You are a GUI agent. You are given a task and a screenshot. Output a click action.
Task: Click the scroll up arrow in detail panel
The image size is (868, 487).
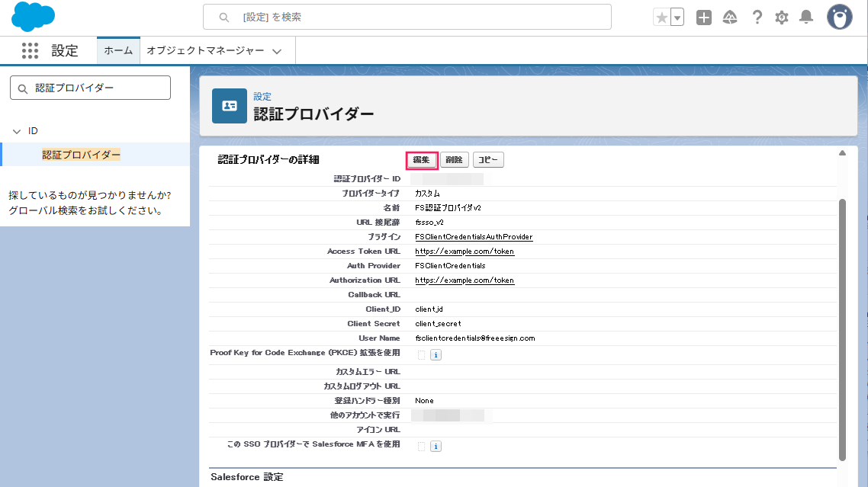point(842,153)
